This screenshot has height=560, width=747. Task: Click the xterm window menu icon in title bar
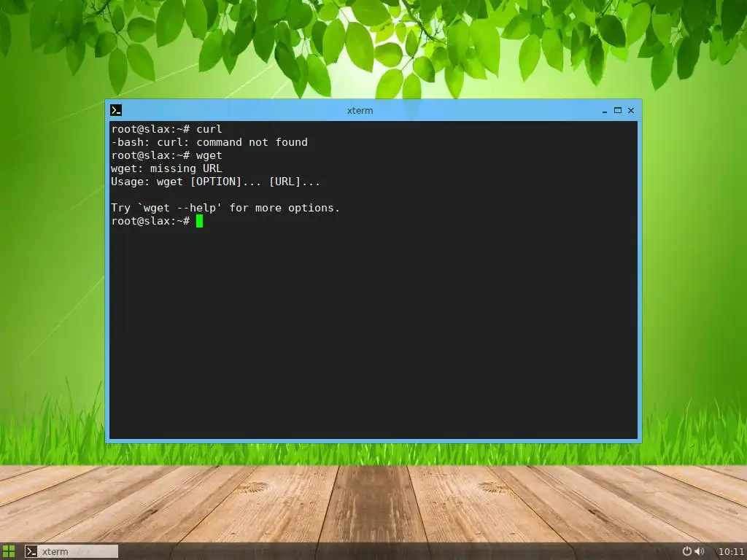[x=116, y=111]
